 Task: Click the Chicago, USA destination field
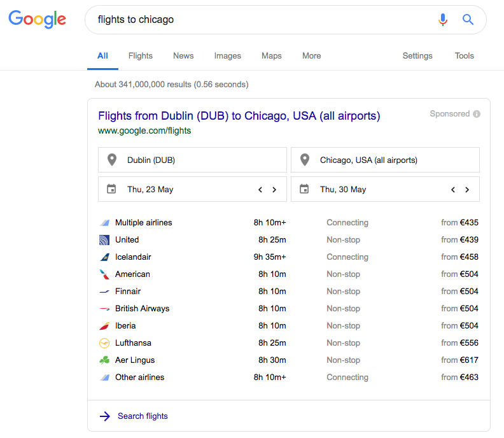pyautogui.click(x=385, y=160)
